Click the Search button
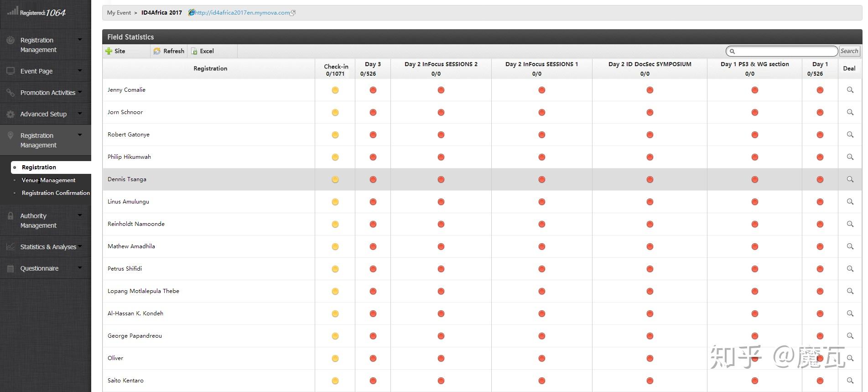 tap(849, 51)
